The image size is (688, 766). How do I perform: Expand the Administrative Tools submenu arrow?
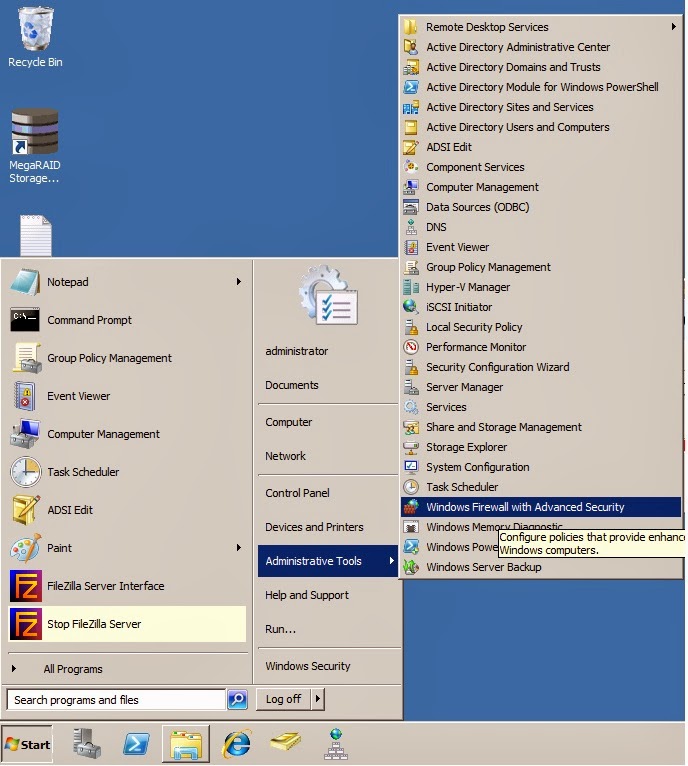tap(391, 561)
